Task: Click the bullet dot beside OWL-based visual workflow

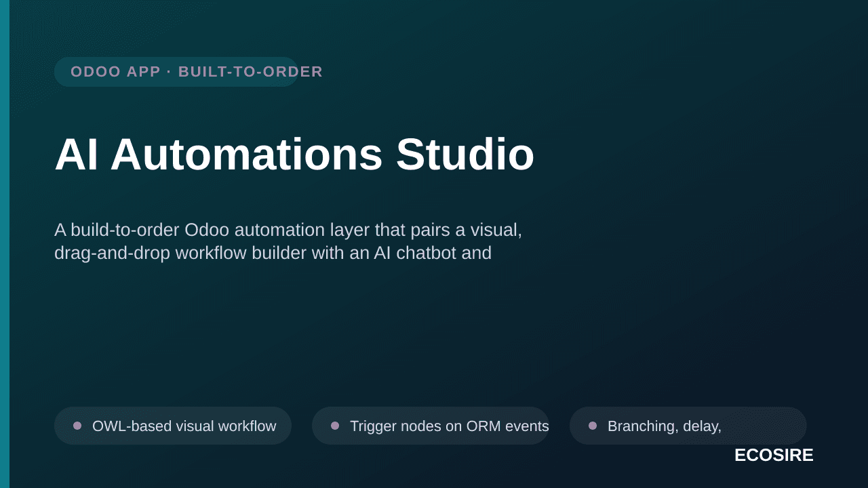Action: tap(77, 426)
